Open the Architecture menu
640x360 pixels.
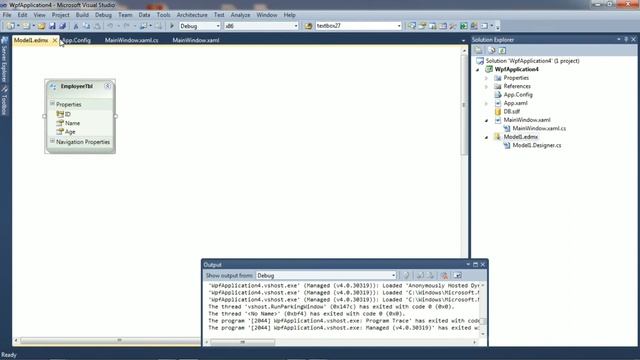[x=192, y=15]
